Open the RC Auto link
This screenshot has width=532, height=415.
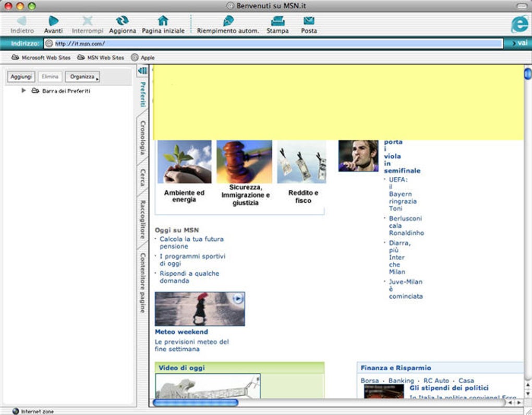pyautogui.click(x=436, y=381)
